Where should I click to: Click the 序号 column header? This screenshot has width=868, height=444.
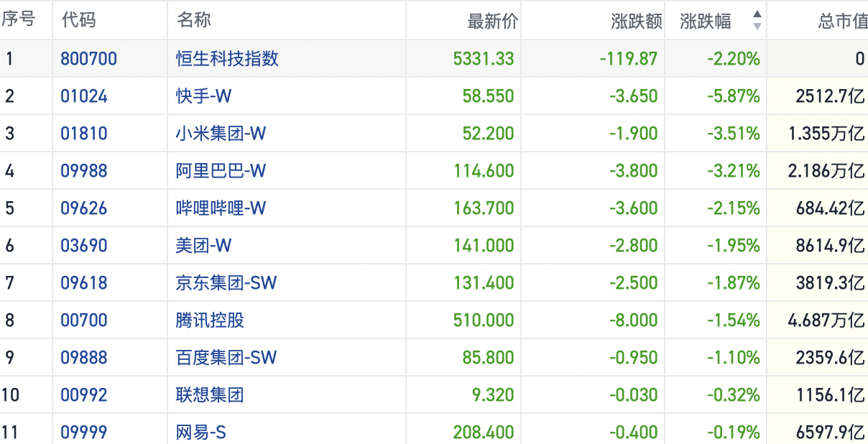[x=18, y=20]
